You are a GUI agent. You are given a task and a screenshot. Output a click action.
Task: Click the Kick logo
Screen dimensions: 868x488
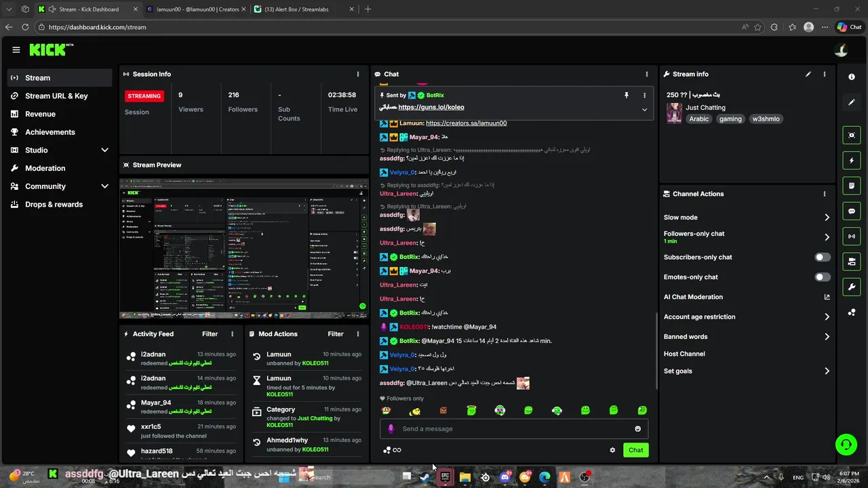(x=51, y=49)
